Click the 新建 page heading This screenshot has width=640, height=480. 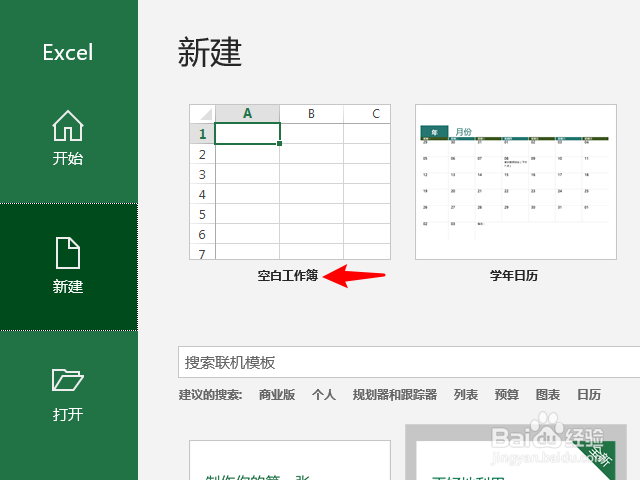click(x=210, y=52)
